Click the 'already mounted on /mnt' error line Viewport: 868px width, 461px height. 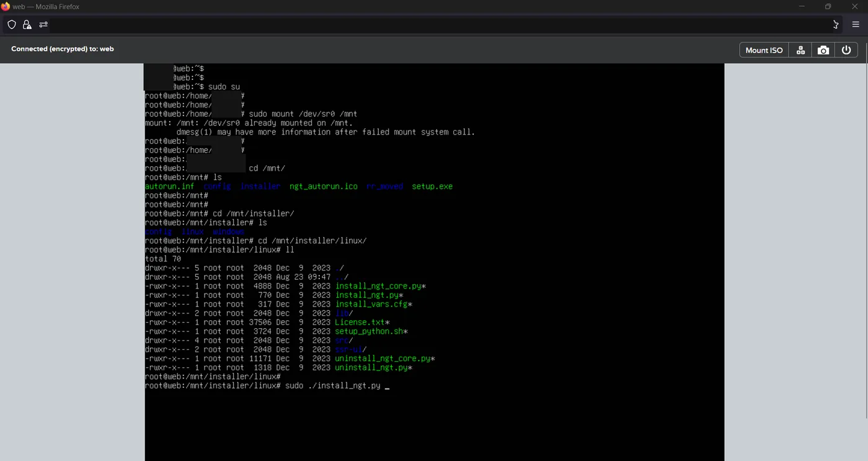point(249,123)
